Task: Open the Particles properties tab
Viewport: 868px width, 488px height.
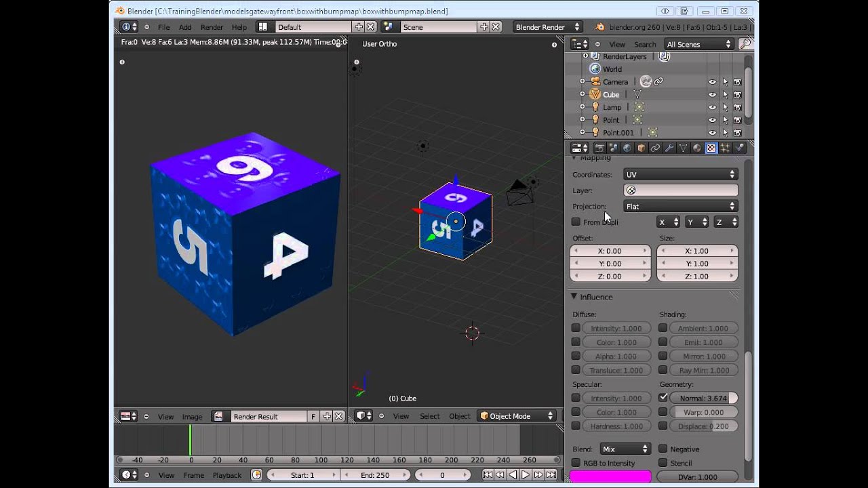Action: click(x=725, y=148)
